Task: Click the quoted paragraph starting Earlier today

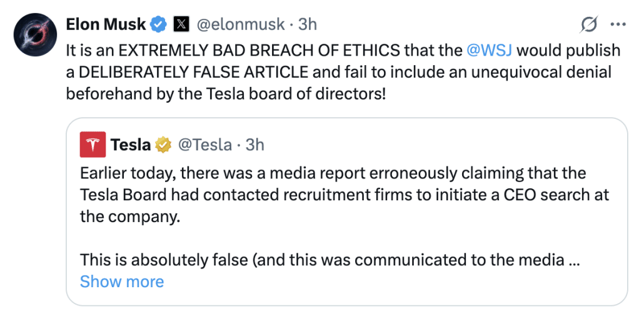Action: pos(344,195)
